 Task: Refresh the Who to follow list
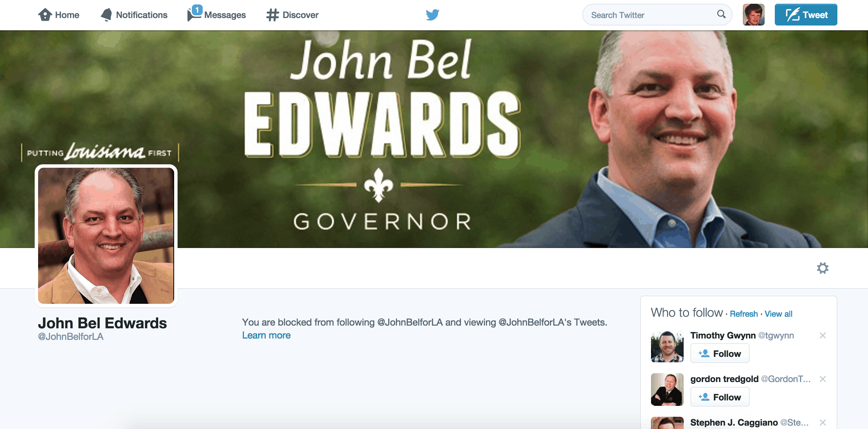(744, 314)
